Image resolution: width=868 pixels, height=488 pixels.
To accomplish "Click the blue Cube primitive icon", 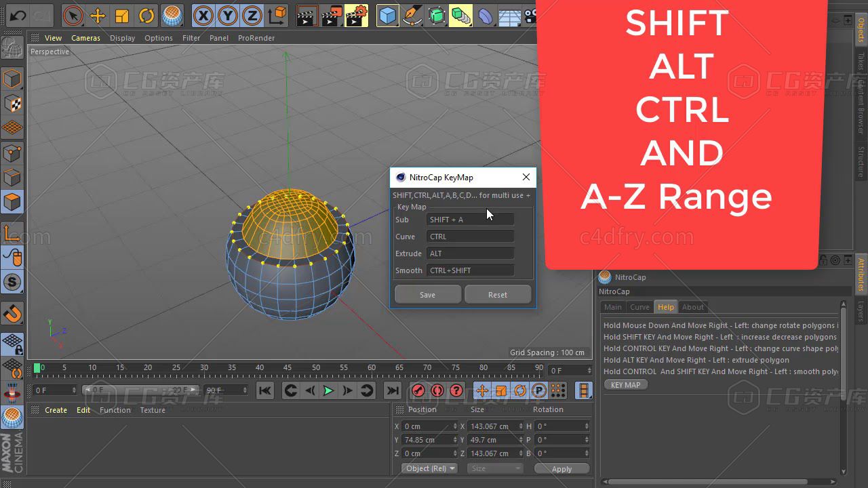I will click(388, 15).
